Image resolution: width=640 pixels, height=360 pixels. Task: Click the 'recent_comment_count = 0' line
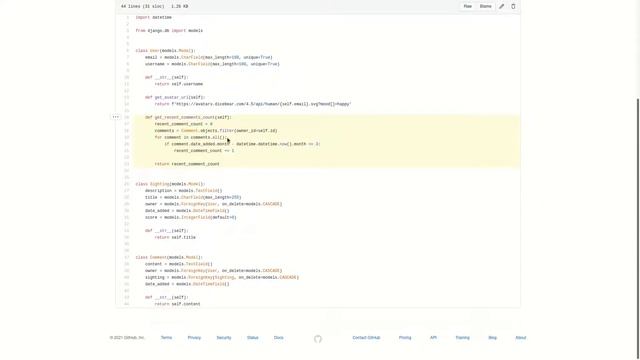183,124
